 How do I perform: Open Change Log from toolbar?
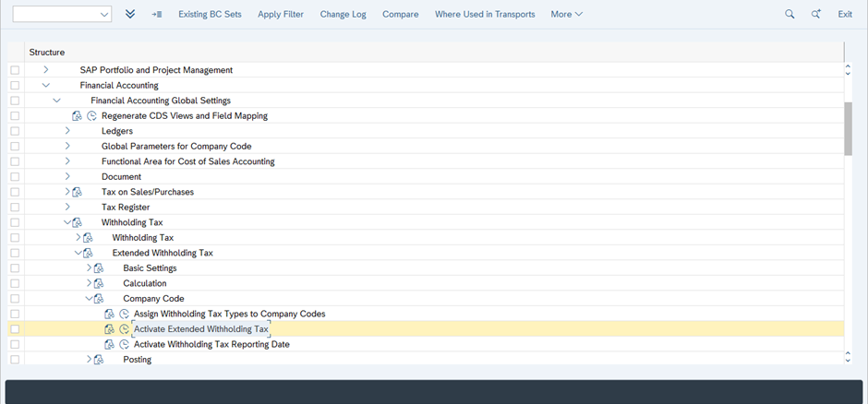coord(344,15)
